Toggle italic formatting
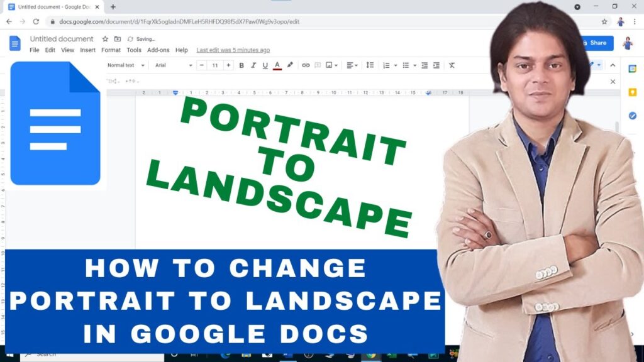 pos(253,65)
